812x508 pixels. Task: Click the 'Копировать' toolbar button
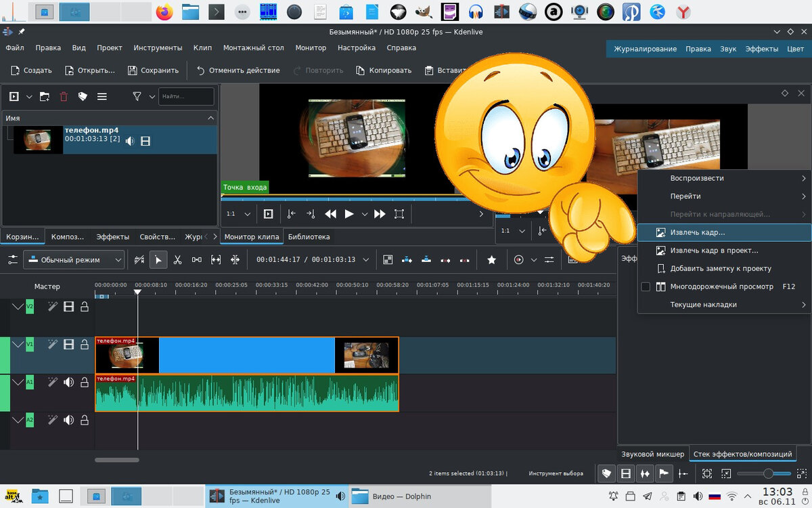click(384, 70)
